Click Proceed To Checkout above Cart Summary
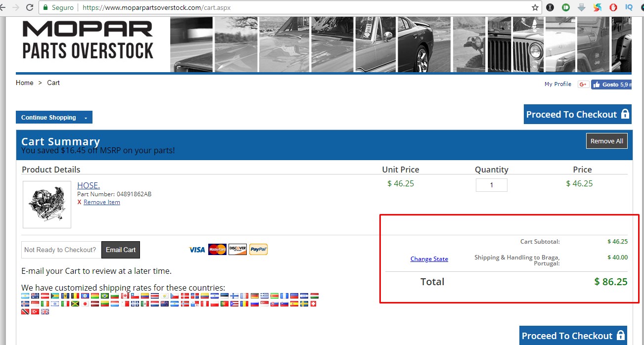The image size is (644, 345). [x=578, y=114]
